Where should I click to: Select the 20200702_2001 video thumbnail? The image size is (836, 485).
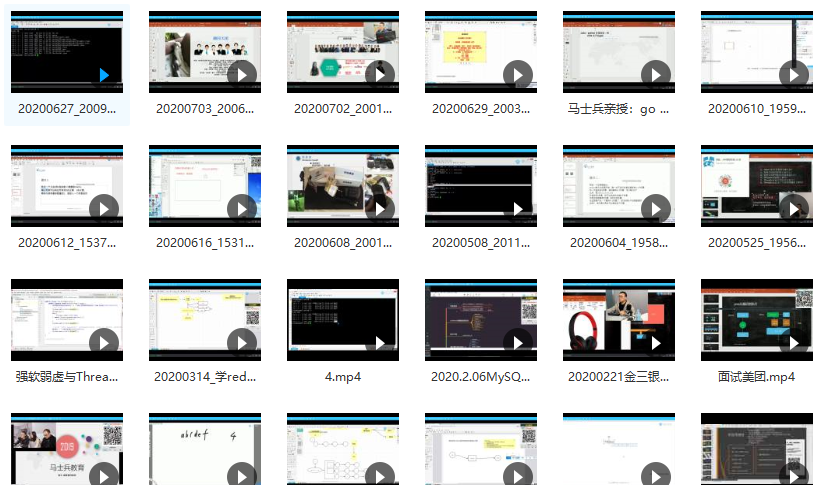click(x=342, y=52)
